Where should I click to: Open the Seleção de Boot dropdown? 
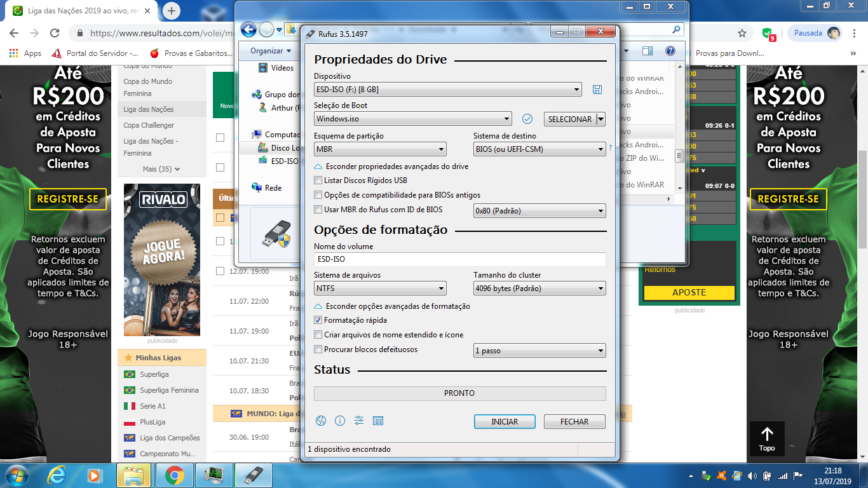(x=412, y=119)
